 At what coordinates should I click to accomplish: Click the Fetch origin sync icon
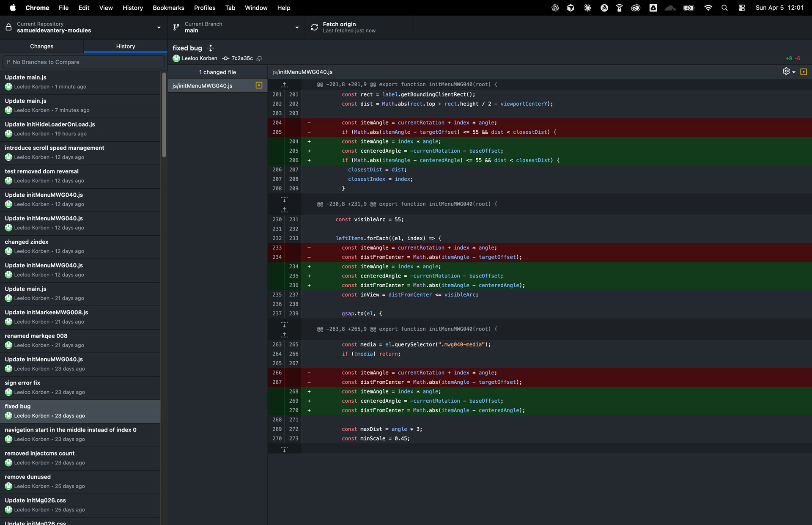tap(314, 27)
